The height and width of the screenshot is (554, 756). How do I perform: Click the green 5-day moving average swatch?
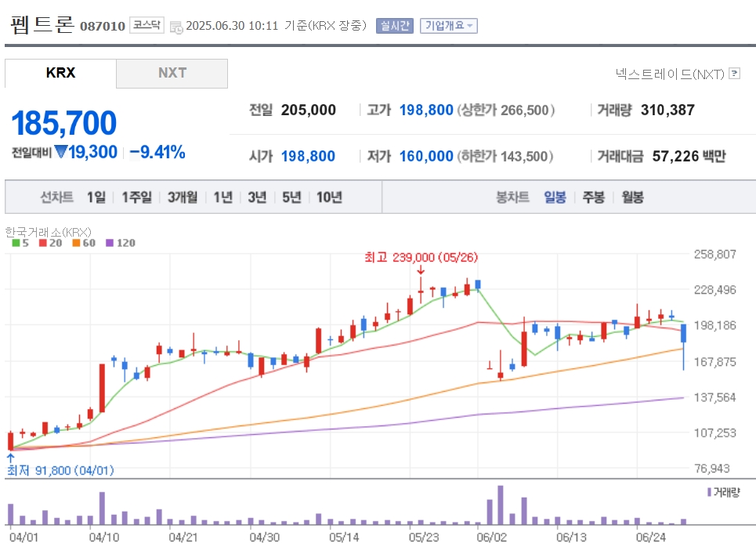(x=16, y=243)
